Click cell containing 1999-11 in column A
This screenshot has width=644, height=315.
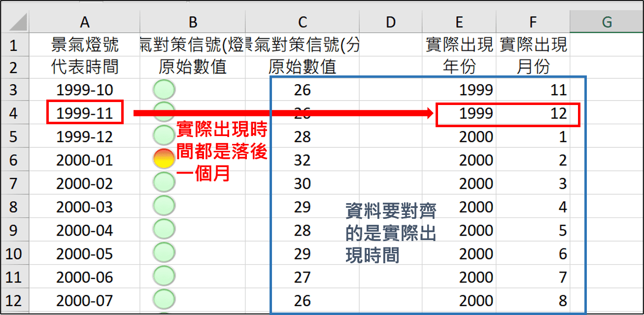coord(85,113)
